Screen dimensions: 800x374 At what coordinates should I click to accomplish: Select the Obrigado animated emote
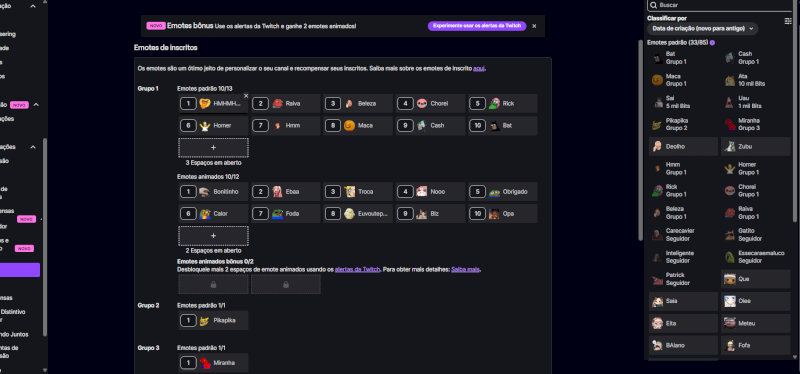point(503,192)
